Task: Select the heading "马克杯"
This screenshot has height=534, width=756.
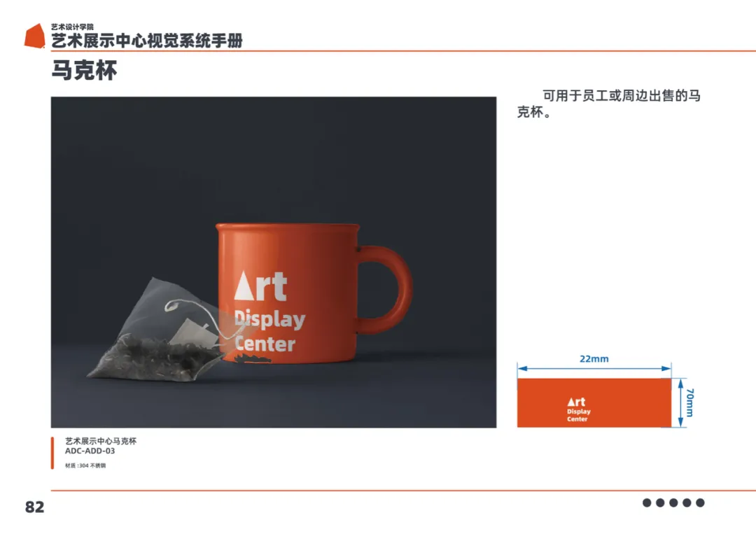Action: [x=85, y=71]
